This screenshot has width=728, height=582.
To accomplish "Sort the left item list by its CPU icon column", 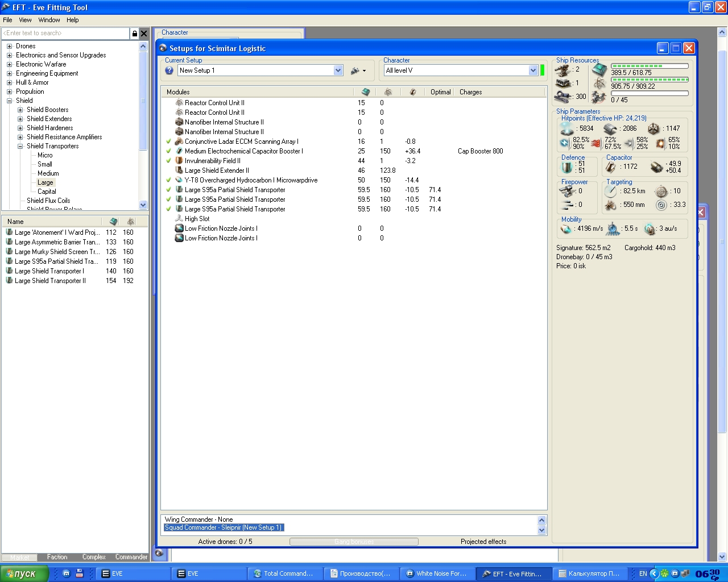I will point(113,222).
